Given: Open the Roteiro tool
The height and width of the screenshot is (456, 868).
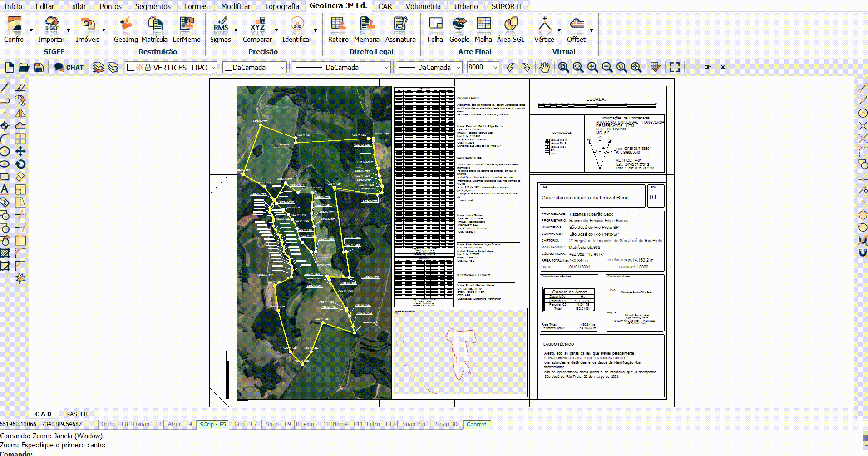Looking at the screenshot, I should click(x=338, y=30).
